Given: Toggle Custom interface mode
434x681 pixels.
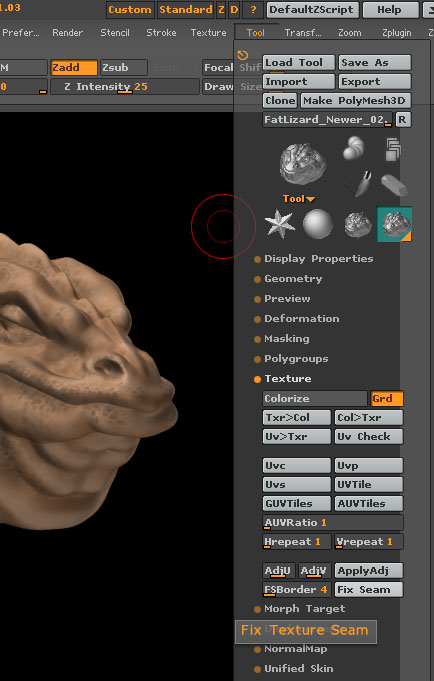Looking at the screenshot, I should point(130,10).
